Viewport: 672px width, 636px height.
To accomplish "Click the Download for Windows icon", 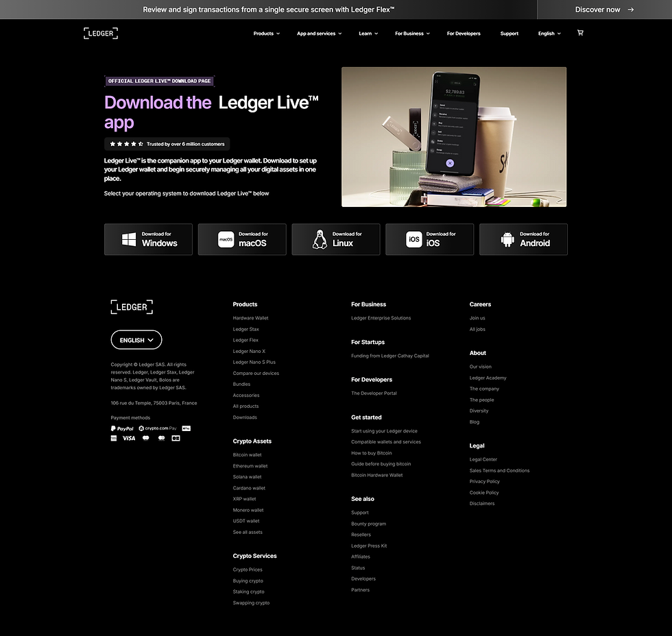I will pos(128,238).
